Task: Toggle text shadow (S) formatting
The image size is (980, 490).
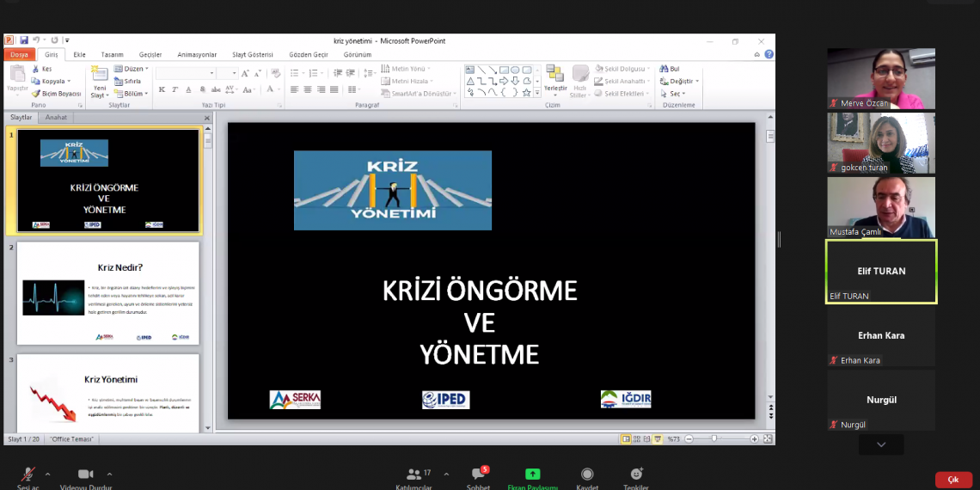Action: [x=203, y=90]
